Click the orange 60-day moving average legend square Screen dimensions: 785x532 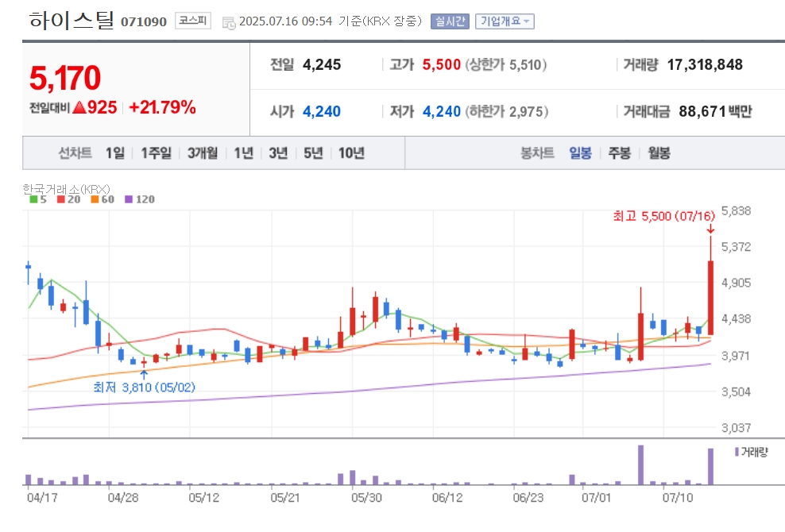click(x=95, y=199)
